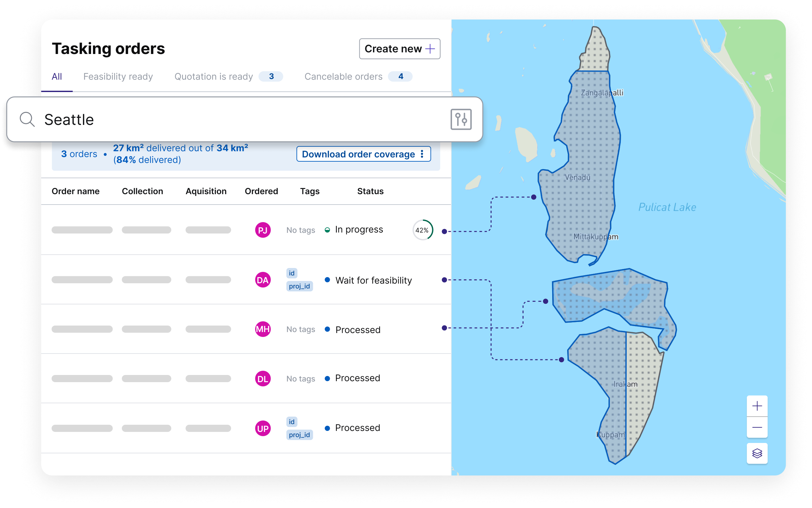Click the PJ user avatar
812x508 pixels.
(262, 230)
